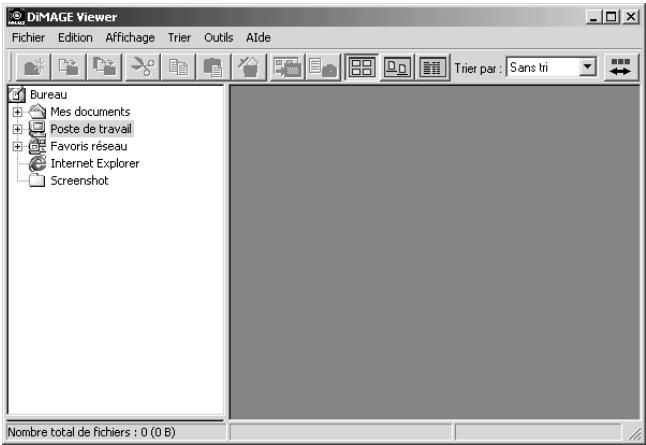Screen dimensions: 646x445
Task: Expand the Poste de travail node
Action: (17, 129)
